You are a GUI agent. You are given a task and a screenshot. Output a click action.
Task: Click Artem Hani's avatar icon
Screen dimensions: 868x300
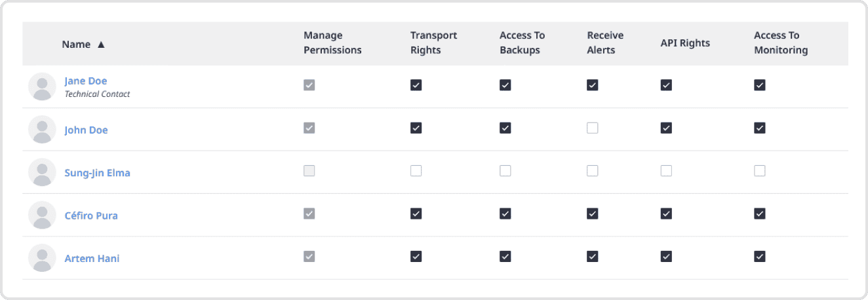pos(42,257)
